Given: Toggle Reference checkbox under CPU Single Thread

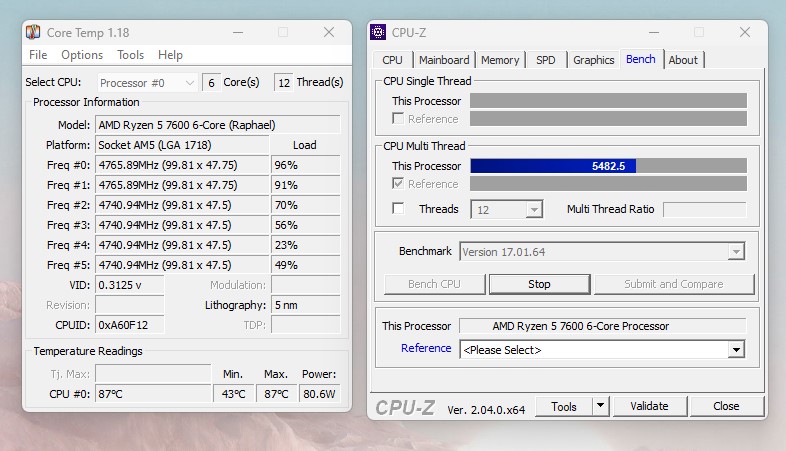Looking at the screenshot, I should 398,118.
